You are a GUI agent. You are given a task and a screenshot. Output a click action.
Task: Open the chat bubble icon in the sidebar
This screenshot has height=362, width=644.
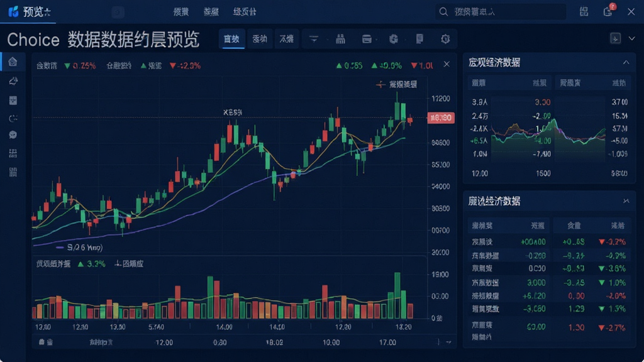click(13, 135)
